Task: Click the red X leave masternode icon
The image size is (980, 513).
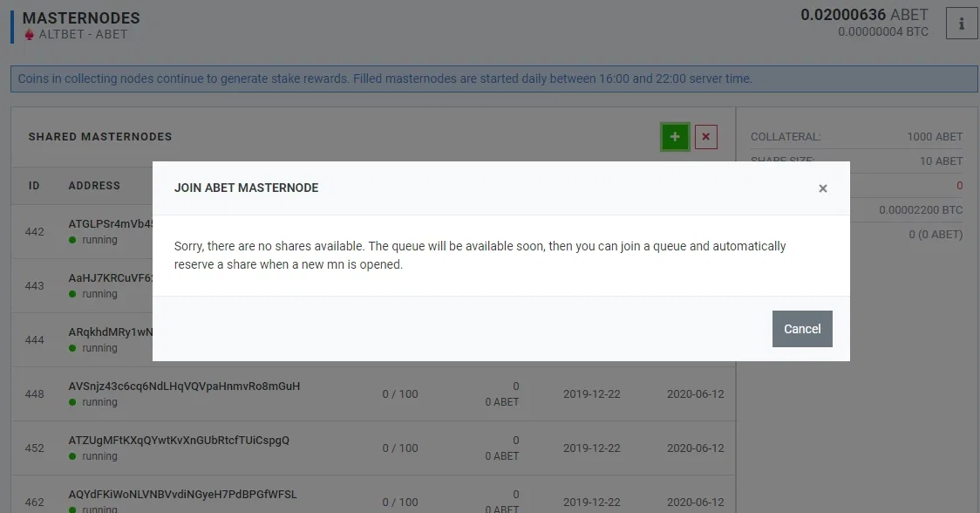Action: (705, 136)
